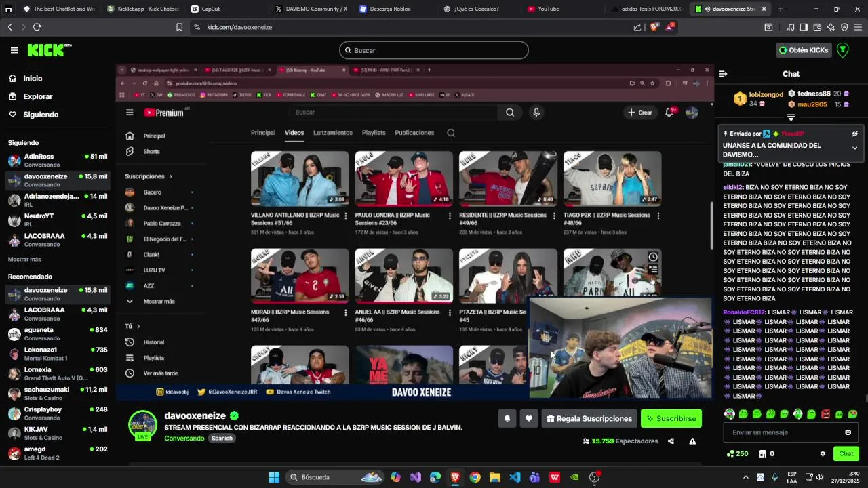
Task: Expand the gift leaderboard handle
Action: click(x=791, y=117)
